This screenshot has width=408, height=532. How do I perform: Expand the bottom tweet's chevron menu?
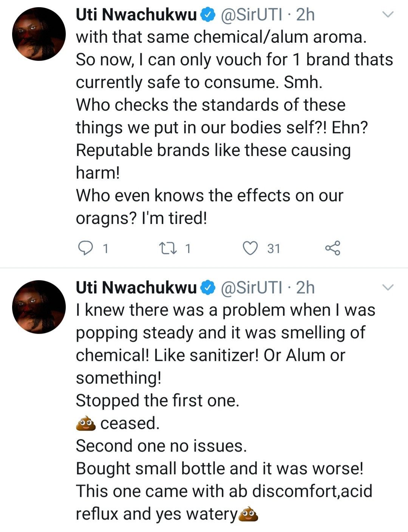click(x=388, y=288)
